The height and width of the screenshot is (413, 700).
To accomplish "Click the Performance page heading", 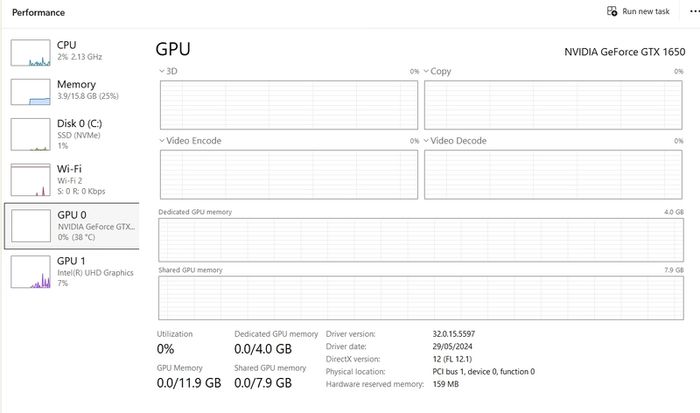I will tap(38, 13).
